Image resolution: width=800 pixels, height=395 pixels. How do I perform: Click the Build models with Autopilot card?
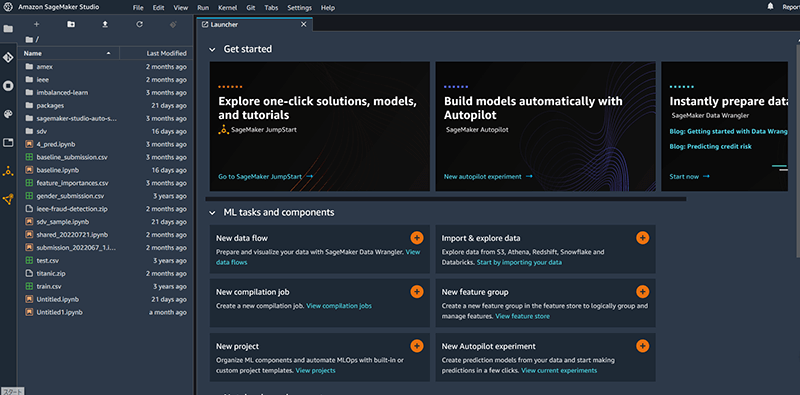(545, 127)
